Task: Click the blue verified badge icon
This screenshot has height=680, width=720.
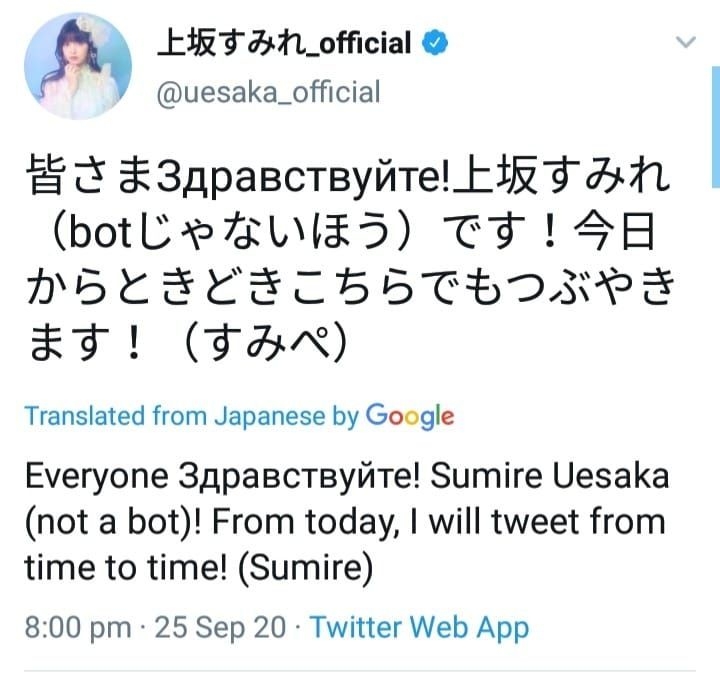Action: 433,43
